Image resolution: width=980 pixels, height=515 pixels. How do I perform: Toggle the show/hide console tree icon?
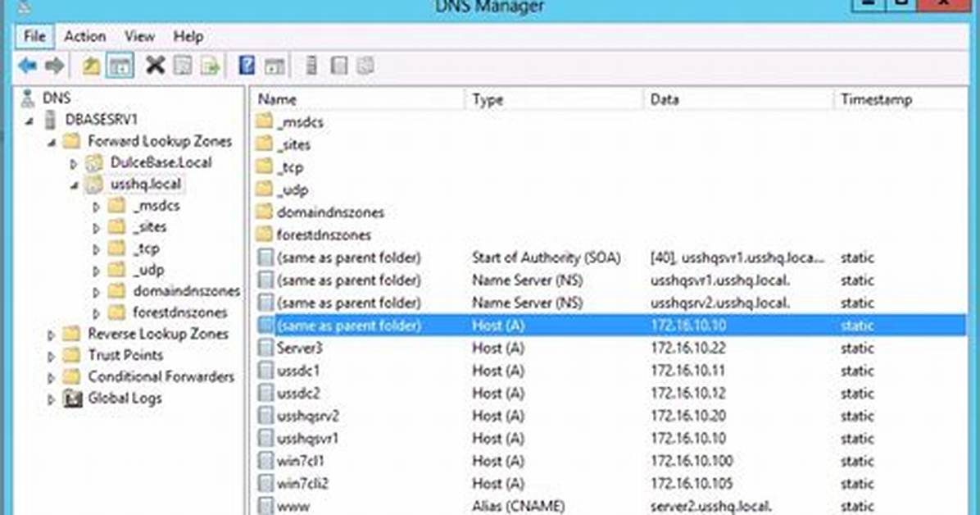(x=120, y=66)
